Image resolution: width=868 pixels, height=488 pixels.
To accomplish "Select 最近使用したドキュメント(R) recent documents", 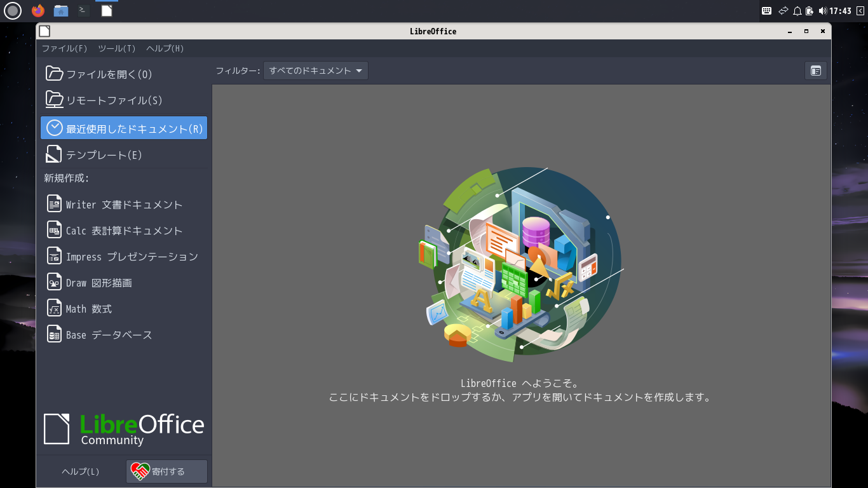I will [124, 128].
